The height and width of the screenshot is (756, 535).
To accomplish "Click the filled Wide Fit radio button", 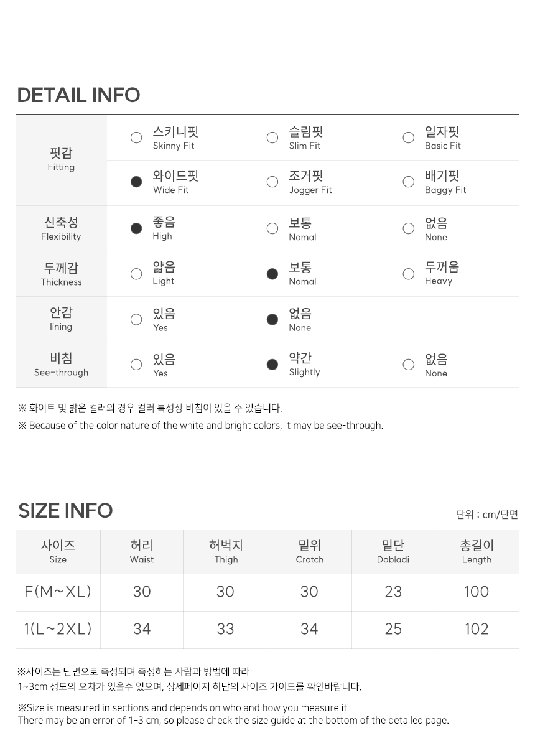I will (x=136, y=182).
